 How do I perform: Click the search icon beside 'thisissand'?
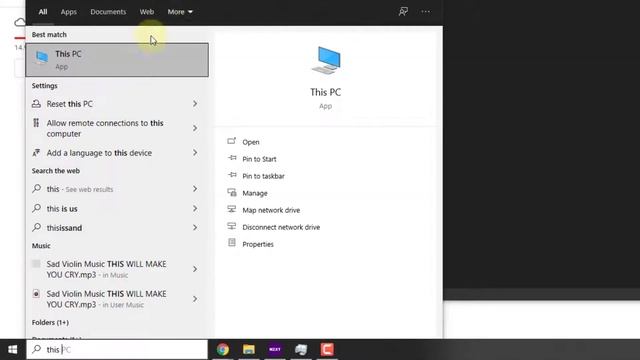point(36,227)
